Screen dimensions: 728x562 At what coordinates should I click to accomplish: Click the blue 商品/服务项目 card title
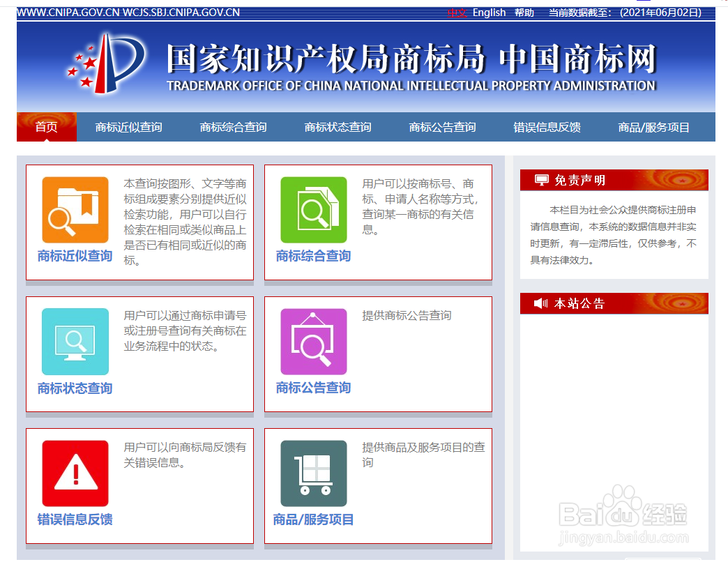coord(313,519)
